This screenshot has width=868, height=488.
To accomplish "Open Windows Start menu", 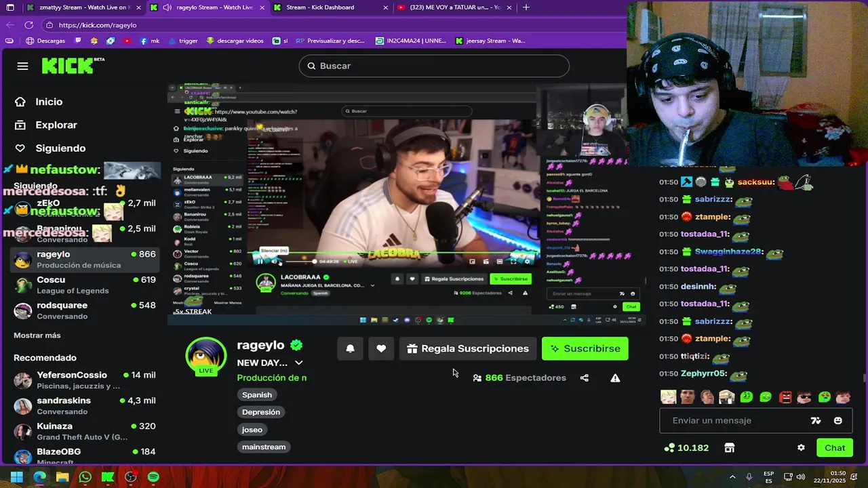I will 16,477.
